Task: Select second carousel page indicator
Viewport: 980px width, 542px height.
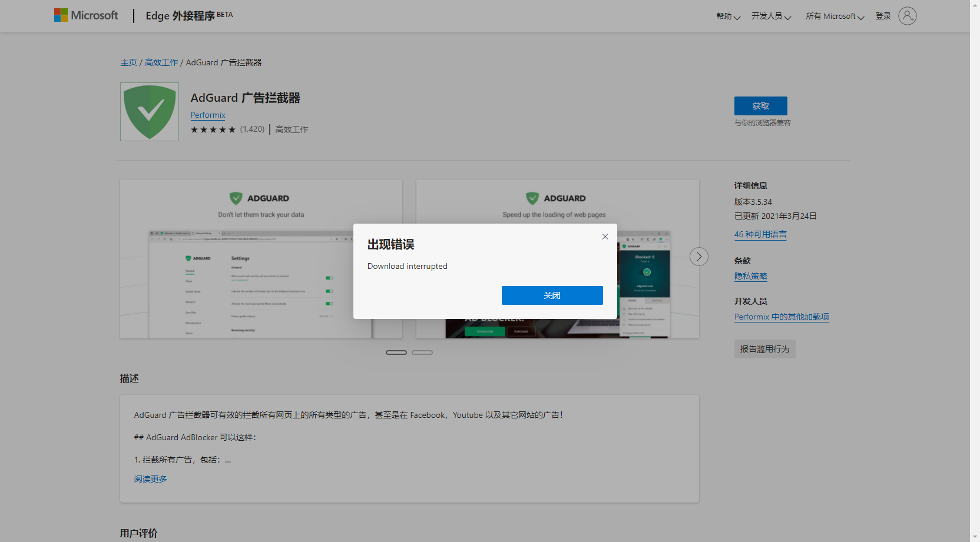Action: 422,353
